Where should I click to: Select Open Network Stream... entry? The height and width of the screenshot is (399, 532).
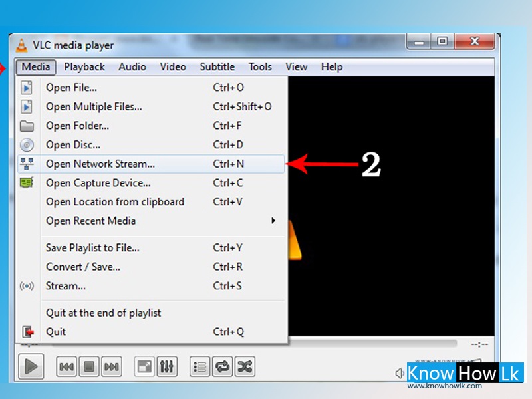click(x=151, y=164)
